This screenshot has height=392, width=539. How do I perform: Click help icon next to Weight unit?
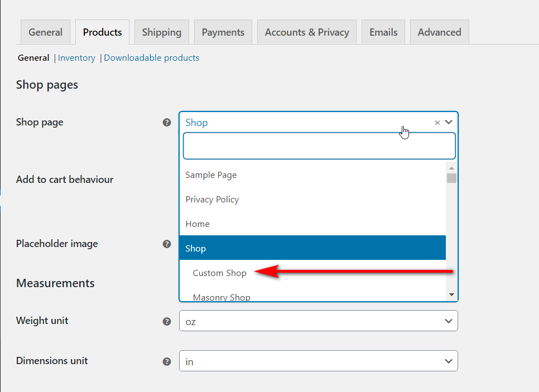click(x=167, y=322)
